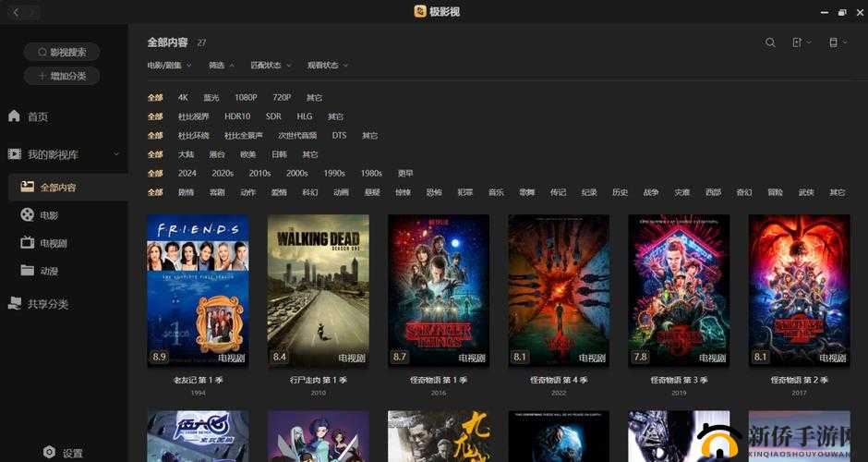Select the SDR filter

[273, 116]
